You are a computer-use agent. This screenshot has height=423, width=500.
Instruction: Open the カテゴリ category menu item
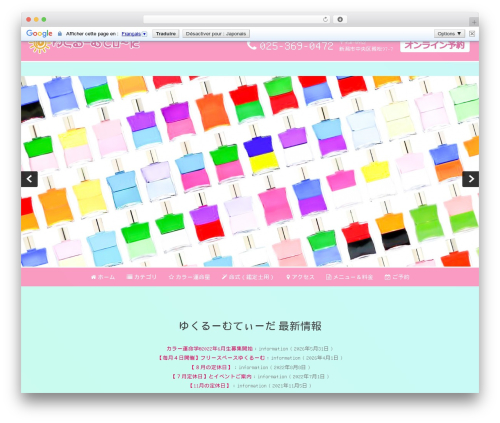[142, 277]
